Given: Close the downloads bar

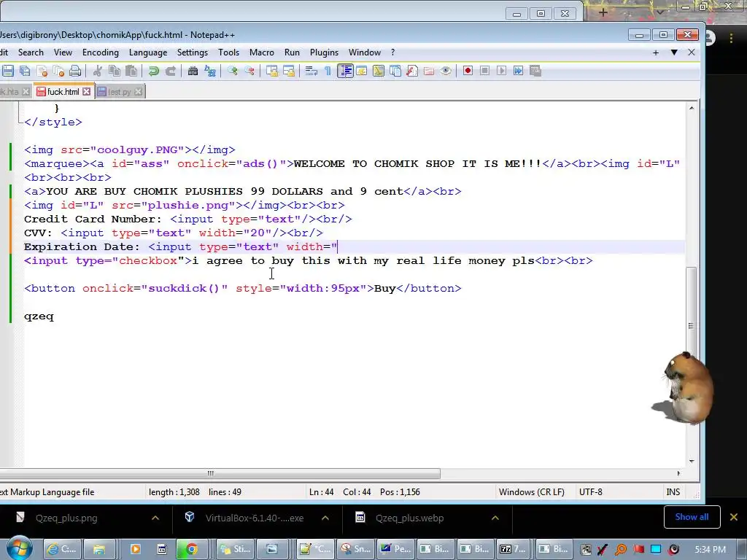Looking at the screenshot, I should [x=734, y=517].
